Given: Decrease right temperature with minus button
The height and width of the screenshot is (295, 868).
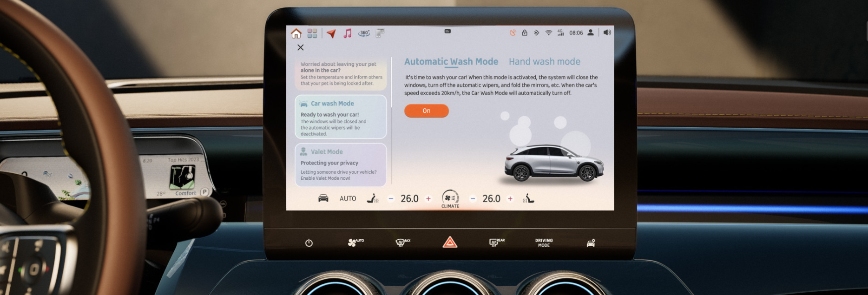Looking at the screenshot, I should pos(473,199).
